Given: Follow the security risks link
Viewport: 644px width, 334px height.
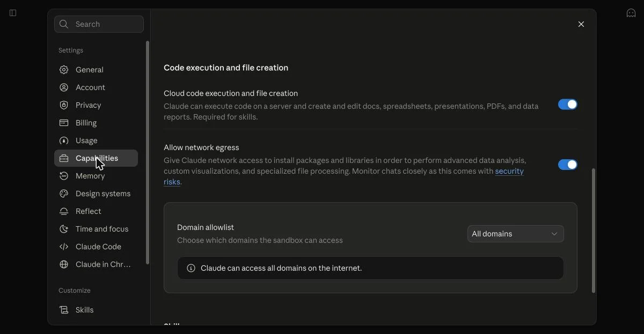Looking at the screenshot, I should (509, 172).
